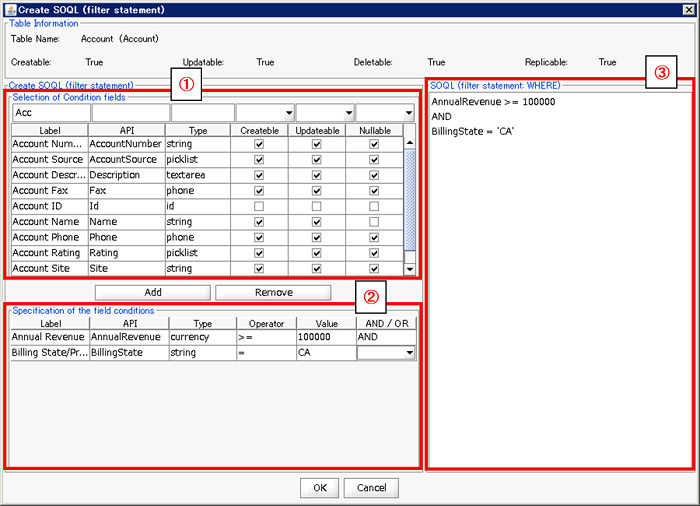Viewport: 700px width, 506px height.
Task: Click the >= operator cell for Annual Revenue
Action: [264, 338]
